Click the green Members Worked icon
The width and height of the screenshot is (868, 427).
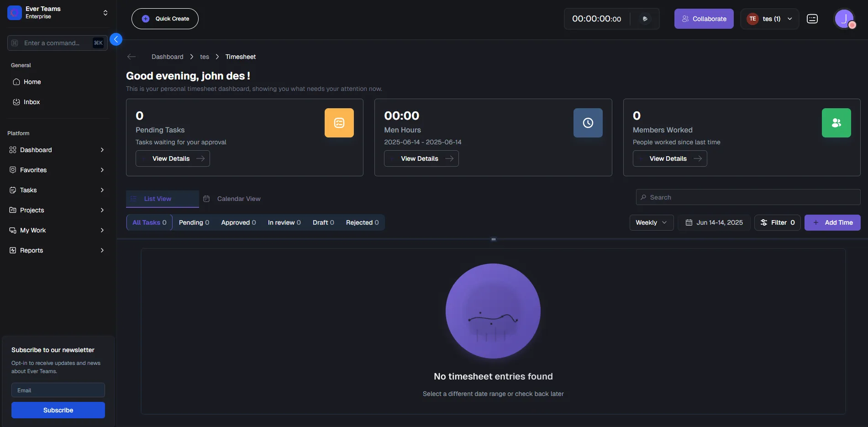pyautogui.click(x=836, y=123)
